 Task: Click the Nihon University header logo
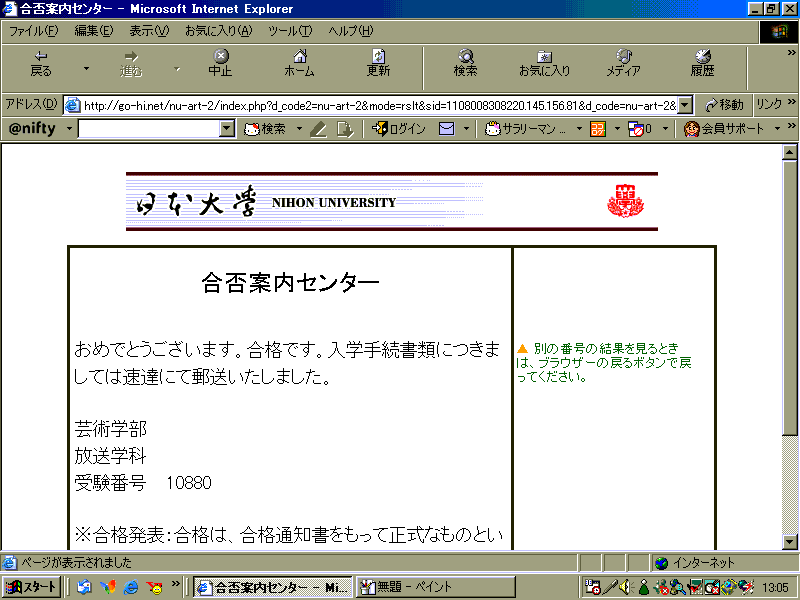pyautogui.click(x=266, y=202)
